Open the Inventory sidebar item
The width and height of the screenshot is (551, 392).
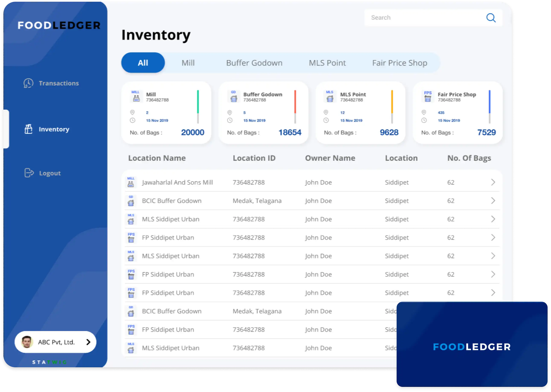click(x=54, y=129)
